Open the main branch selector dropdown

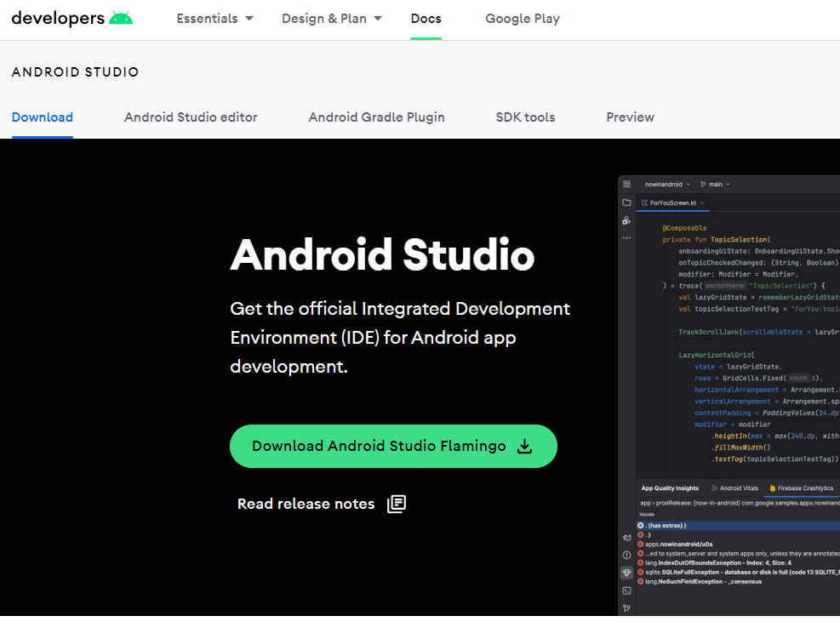(x=715, y=184)
